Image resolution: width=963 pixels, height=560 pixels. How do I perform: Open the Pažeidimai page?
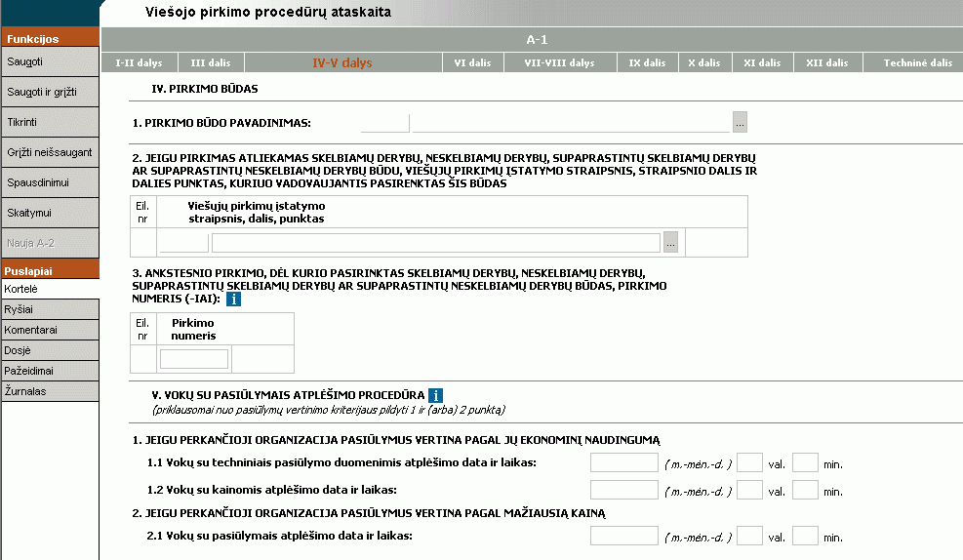coord(50,371)
